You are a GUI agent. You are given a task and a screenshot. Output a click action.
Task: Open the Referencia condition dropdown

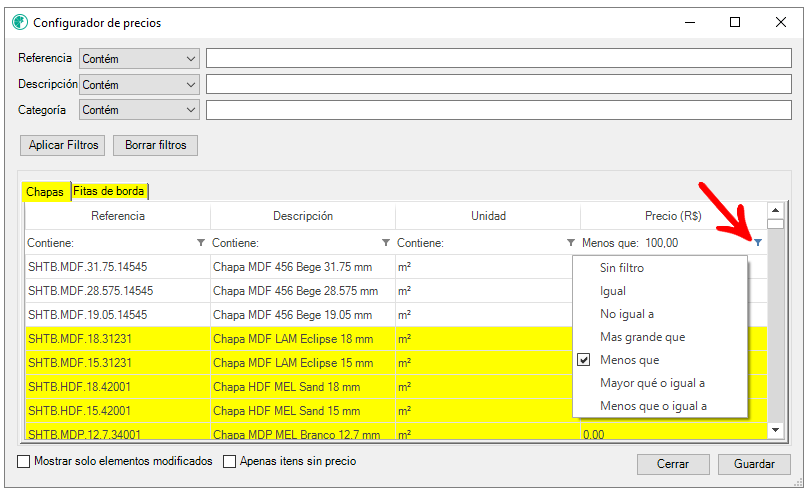click(x=140, y=59)
